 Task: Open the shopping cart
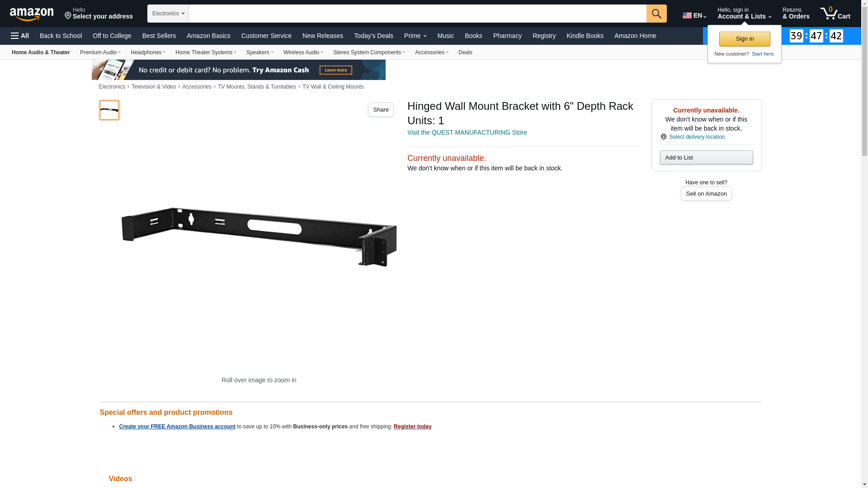[x=835, y=14]
